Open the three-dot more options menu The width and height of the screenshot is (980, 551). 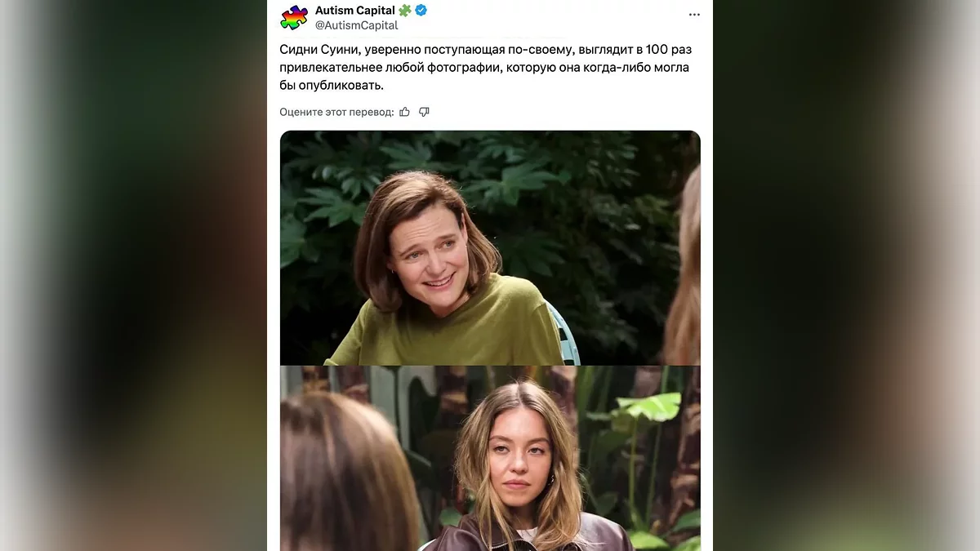coord(694,14)
